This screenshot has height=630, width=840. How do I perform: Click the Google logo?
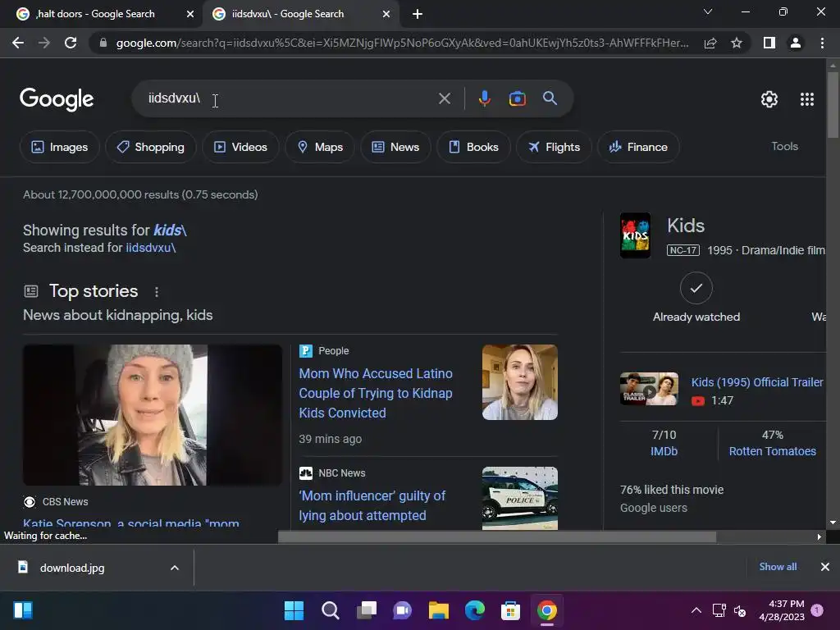point(57,99)
